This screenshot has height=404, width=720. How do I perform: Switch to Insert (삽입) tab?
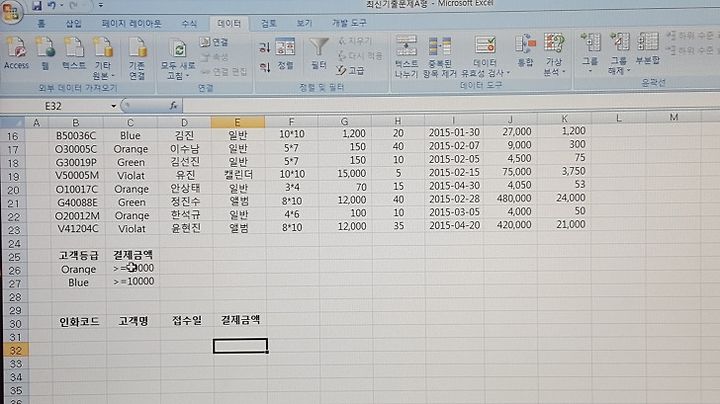pos(73,23)
